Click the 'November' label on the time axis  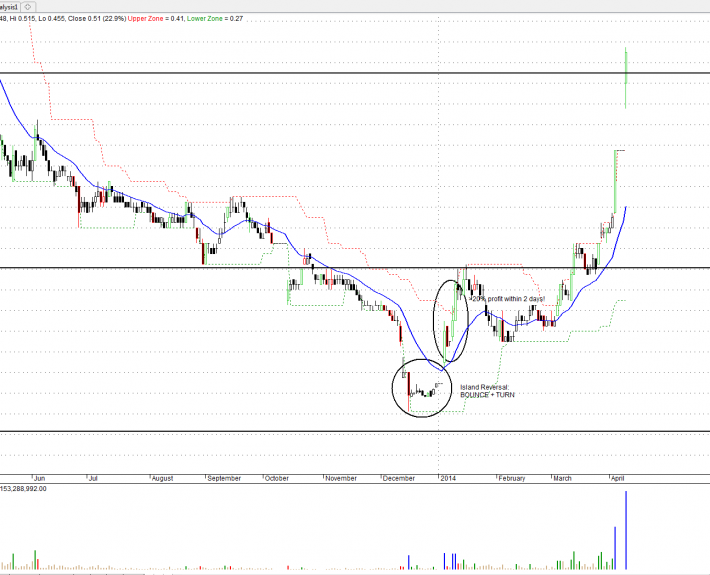[341, 478]
